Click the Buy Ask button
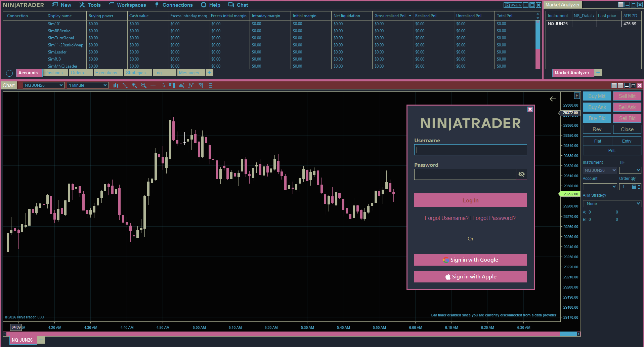This screenshot has height=347, width=644. click(x=597, y=107)
